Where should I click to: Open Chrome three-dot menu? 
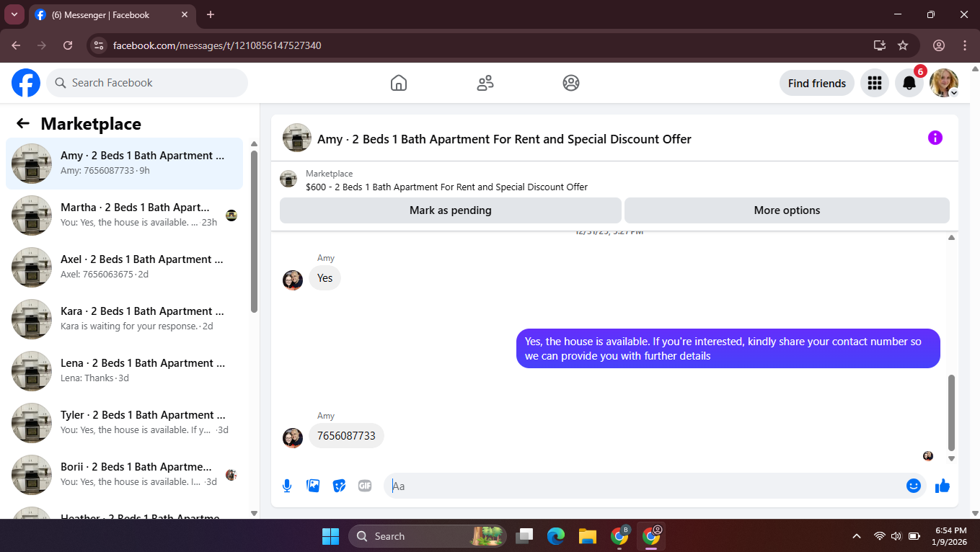(965, 45)
